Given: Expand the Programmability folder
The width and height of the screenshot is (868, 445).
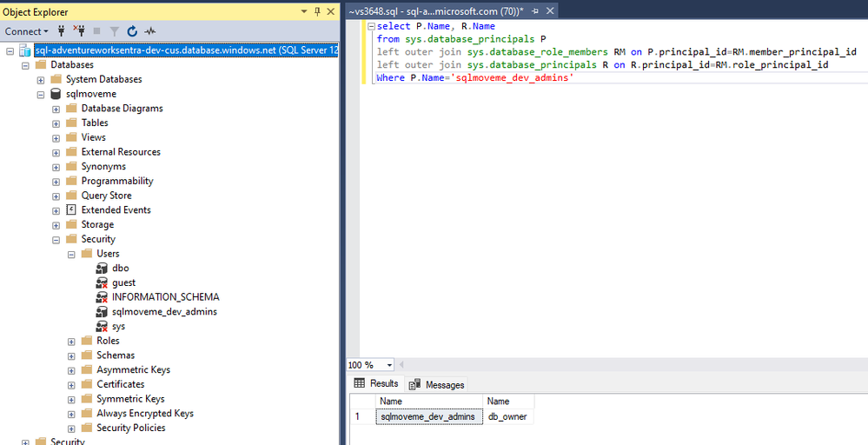Looking at the screenshot, I should (x=56, y=182).
